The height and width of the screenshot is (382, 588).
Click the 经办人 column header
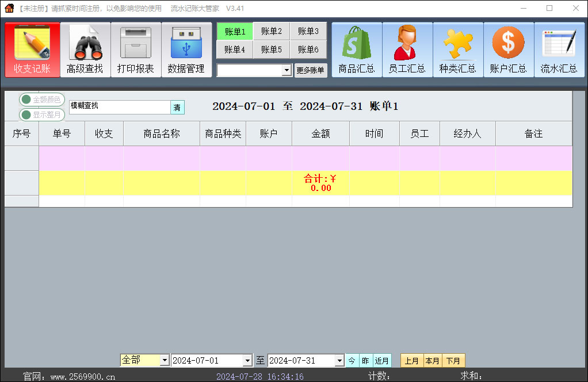point(468,133)
